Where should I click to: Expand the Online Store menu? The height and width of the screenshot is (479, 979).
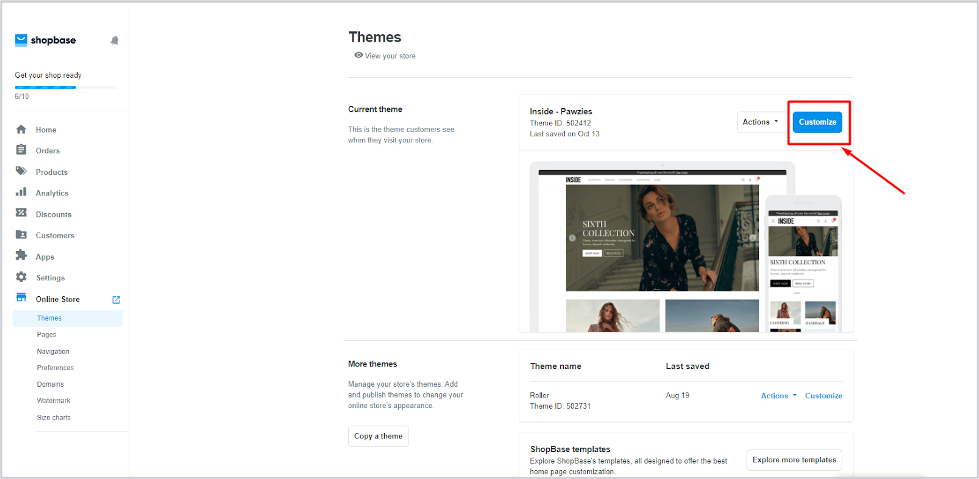coord(57,299)
